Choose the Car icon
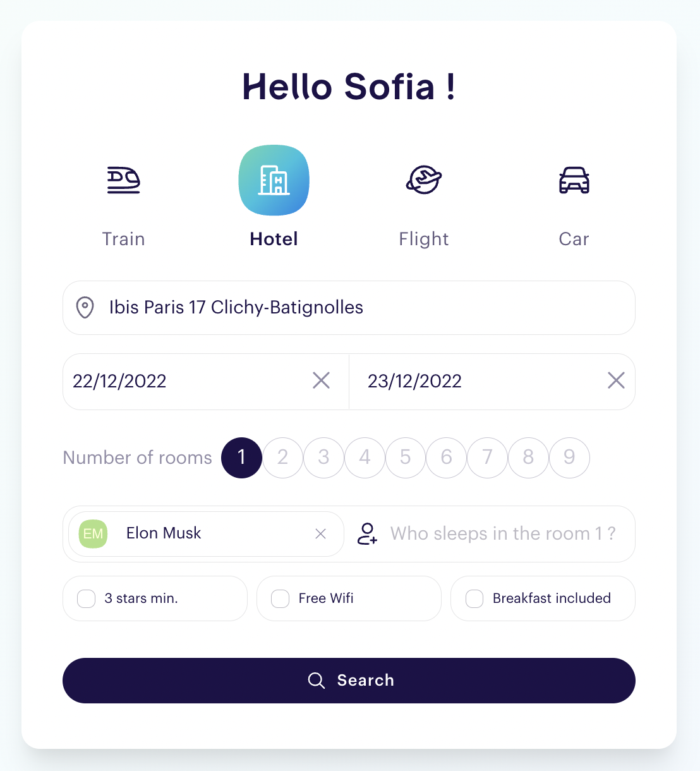 click(x=574, y=180)
